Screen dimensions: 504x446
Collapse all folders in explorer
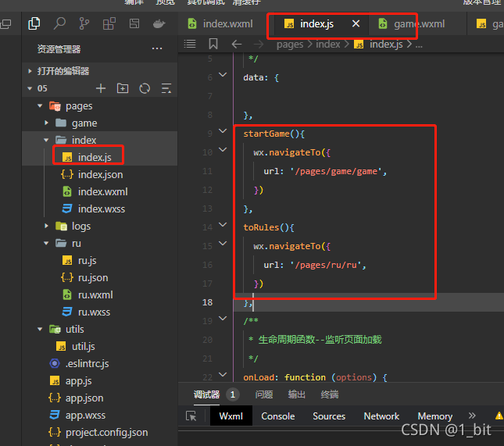click(166, 88)
